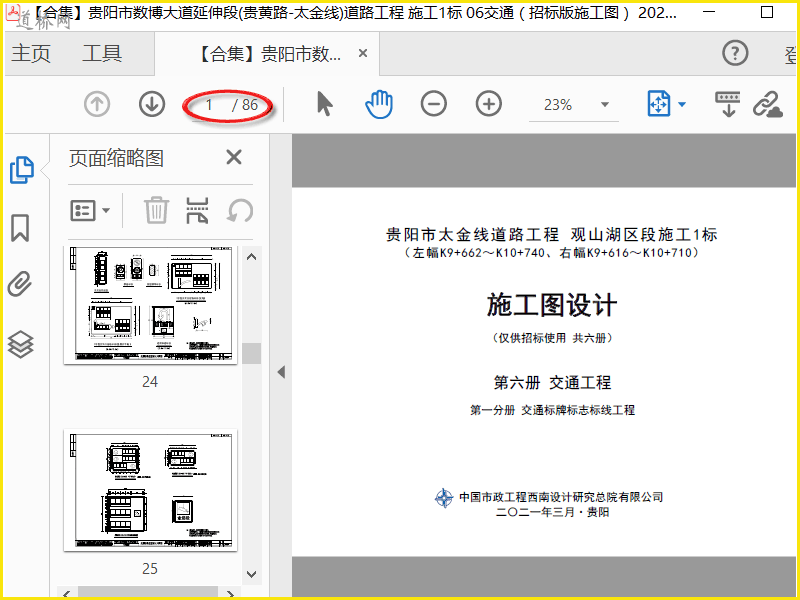Open the help question mark icon
The width and height of the screenshot is (800, 600).
tap(735, 53)
